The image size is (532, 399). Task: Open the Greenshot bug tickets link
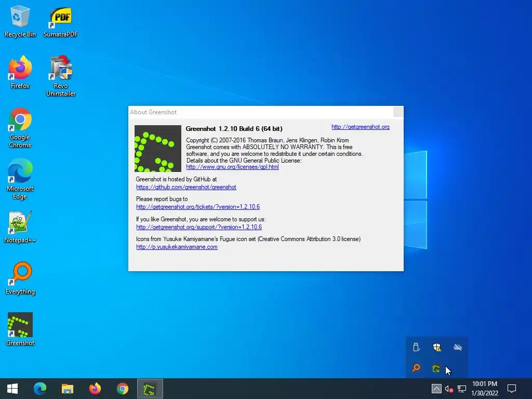coord(198,207)
